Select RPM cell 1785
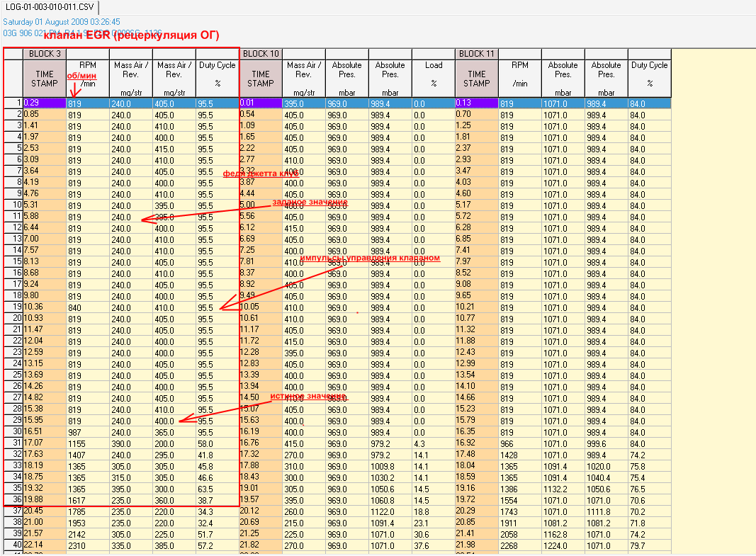Screen dimensions: 756x556 (88, 511)
